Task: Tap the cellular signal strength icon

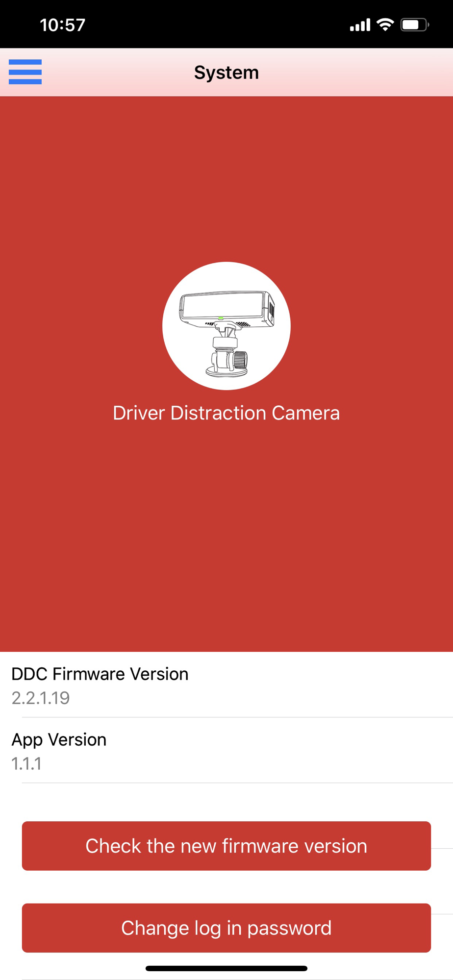Action: 360,25
